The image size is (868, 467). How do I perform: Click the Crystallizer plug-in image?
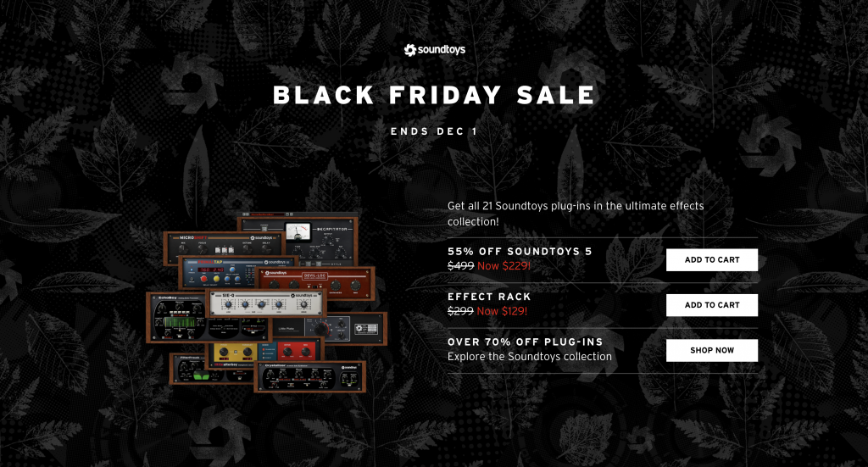tap(310, 377)
